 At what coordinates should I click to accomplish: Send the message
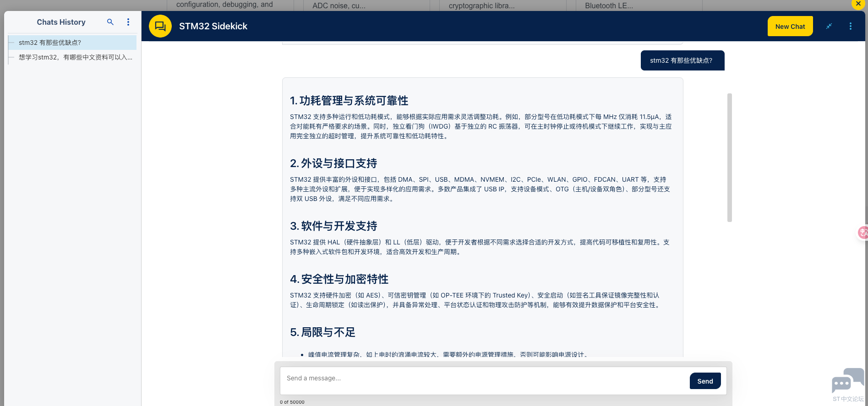705,381
